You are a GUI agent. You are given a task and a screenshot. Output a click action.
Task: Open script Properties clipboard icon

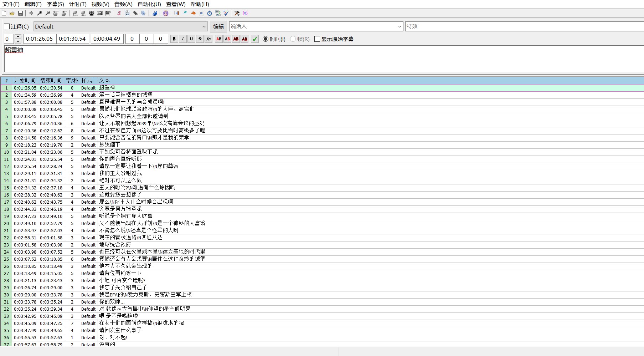[x=127, y=13]
